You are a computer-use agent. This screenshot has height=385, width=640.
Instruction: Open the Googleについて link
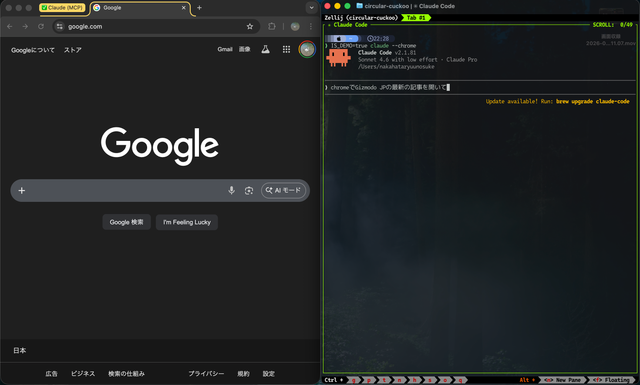33,50
